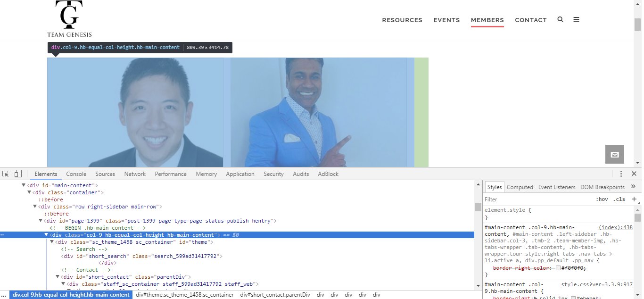Select div#theme.sc_theme_1458.sc_container breadcrumb
The image size is (644, 299).
pyautogui.click(x=185, y=295)
